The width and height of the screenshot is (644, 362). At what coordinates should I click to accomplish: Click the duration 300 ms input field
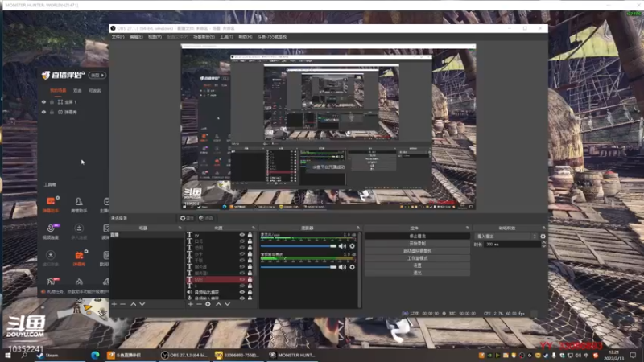[512, 245]
